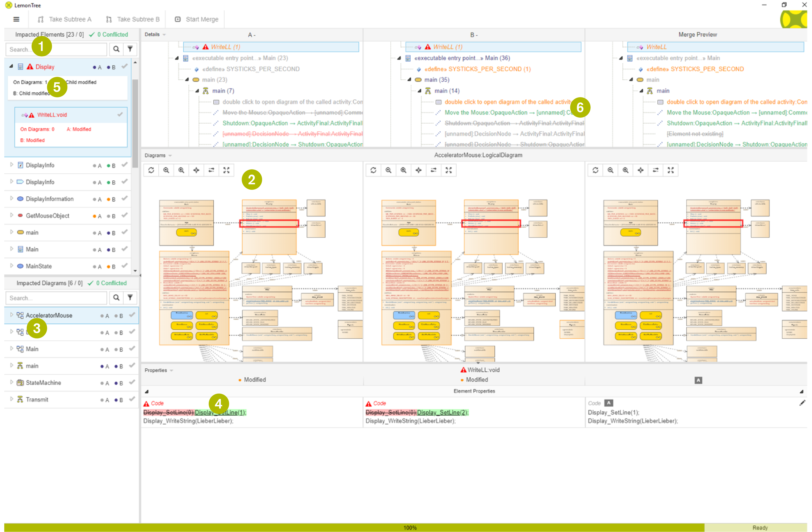Viewport: 812px width, 532px height.
Task: Center diagram in Merge Preview toolbar
Action: [x=640, y=170]
